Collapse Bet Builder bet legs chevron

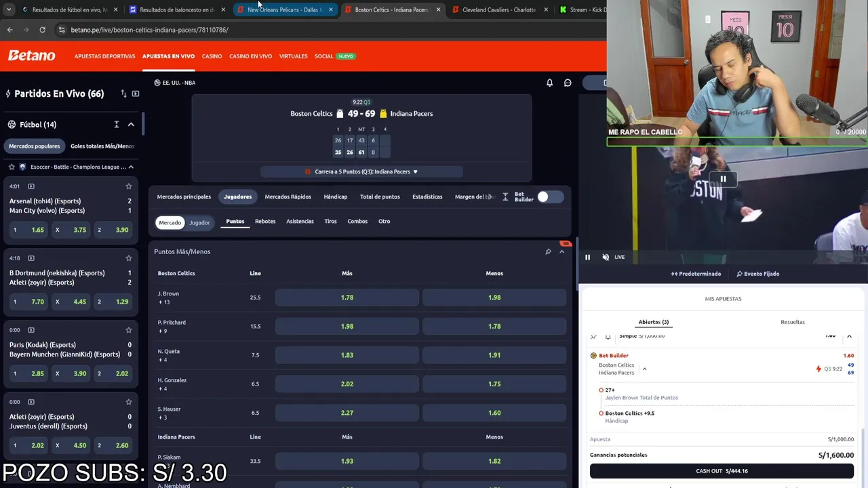tap(644, 369)
